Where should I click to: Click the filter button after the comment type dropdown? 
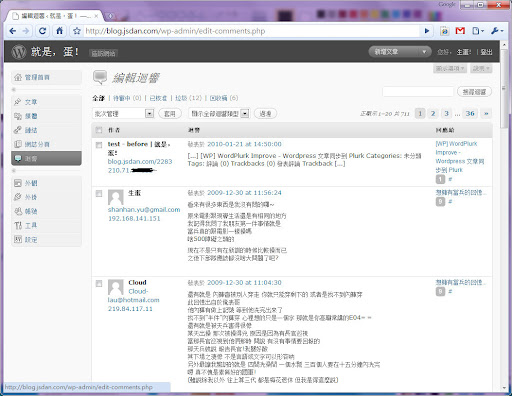(265, 114)
